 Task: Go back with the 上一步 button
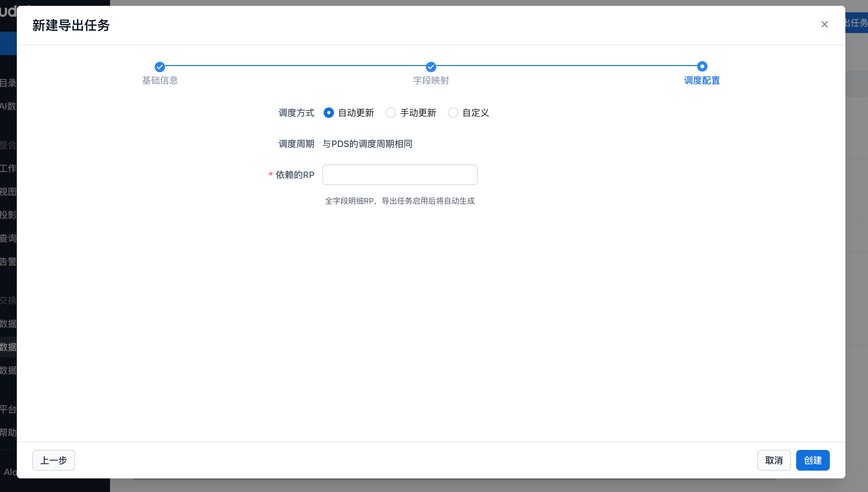53,460
